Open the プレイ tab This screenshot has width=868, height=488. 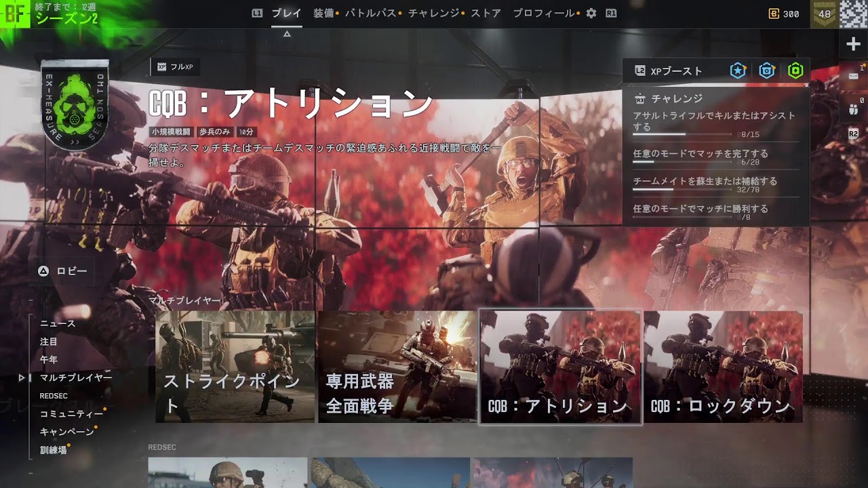(286, 13)
